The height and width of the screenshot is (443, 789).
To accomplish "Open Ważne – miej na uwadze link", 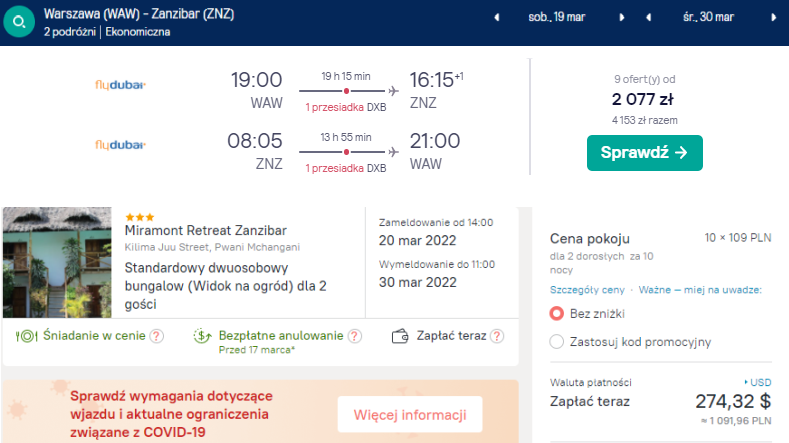I will pos(700,290).
